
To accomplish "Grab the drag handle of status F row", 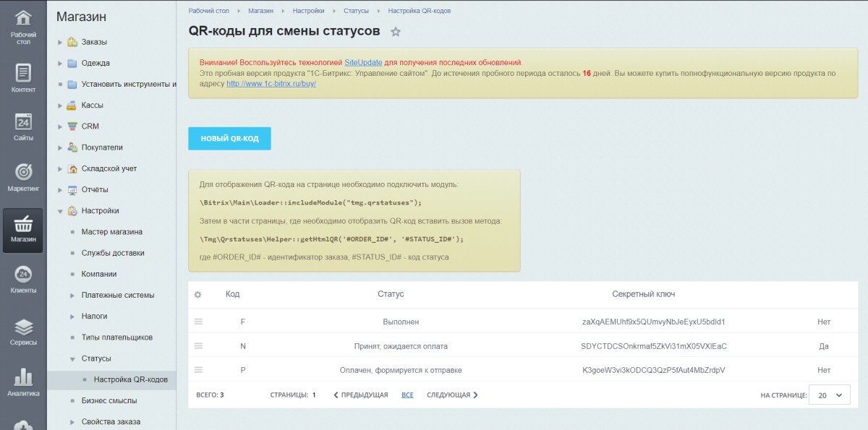I will point(197,321).
